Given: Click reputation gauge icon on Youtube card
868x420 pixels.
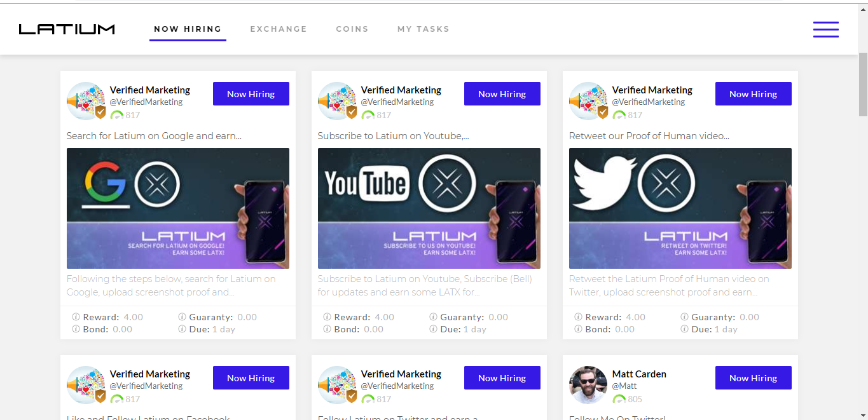Looking at the screenshot, I should 368,115.
